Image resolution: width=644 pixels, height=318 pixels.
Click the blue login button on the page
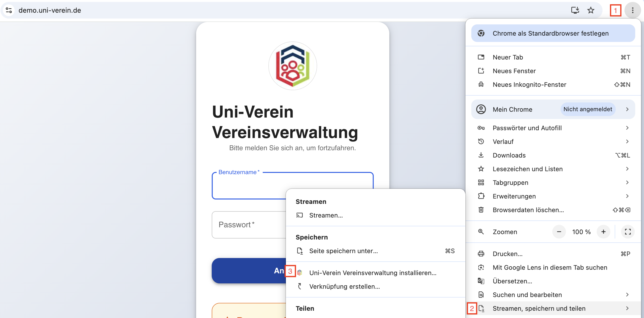coord(249,270)
